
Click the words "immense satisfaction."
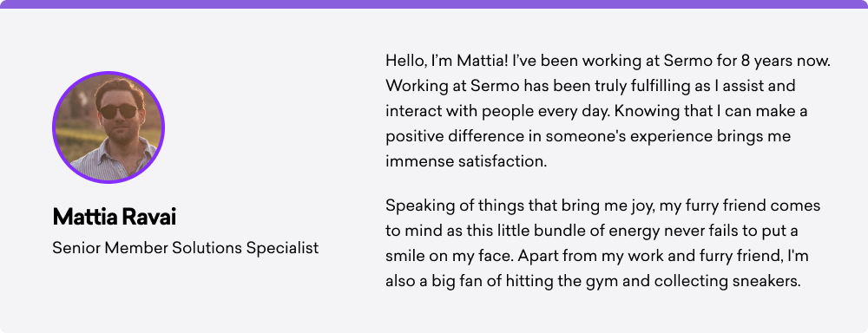tap(466, 161)
